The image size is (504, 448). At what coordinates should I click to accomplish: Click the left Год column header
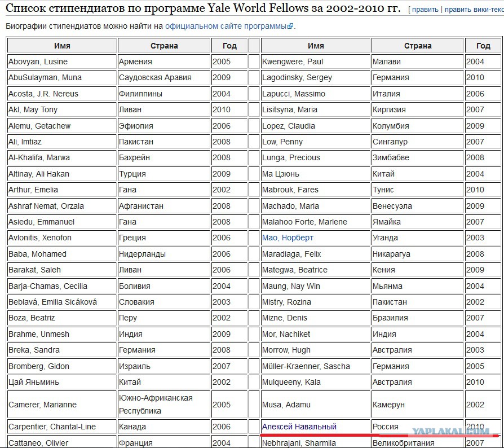(x=229, y=46)
